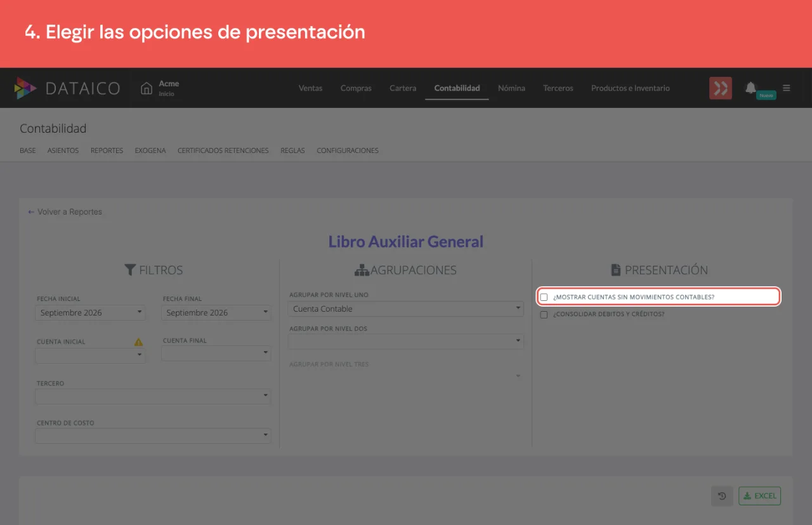Click Volver a Reportes link
This screenshot has height=525, width=812.
65,212
